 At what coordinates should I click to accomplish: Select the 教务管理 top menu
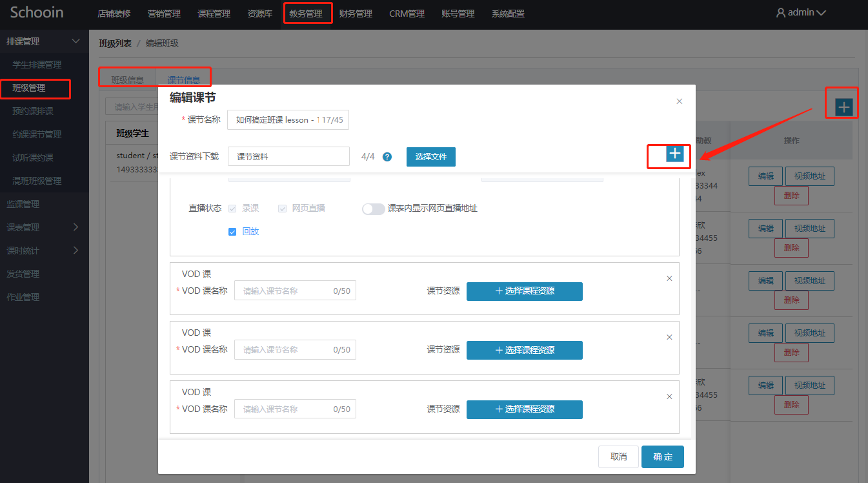tap(306, 14)
